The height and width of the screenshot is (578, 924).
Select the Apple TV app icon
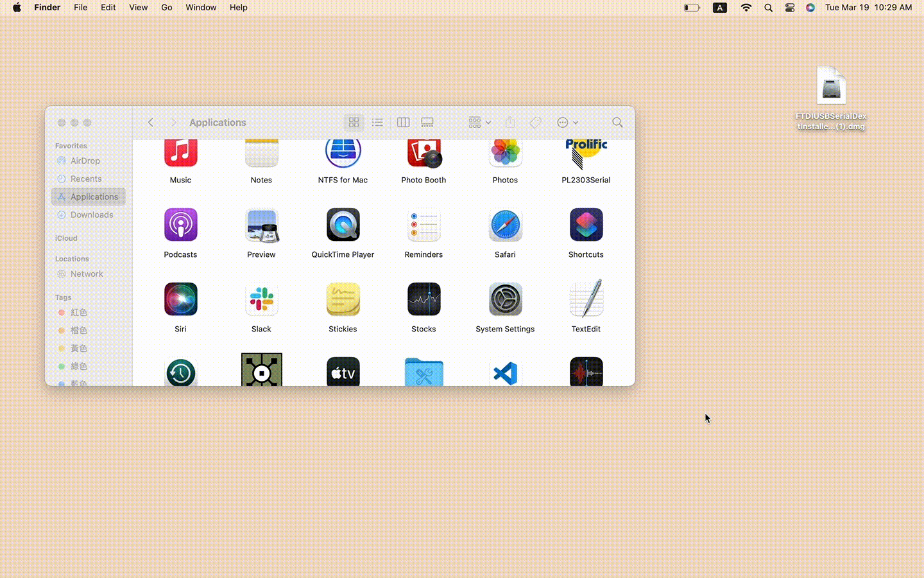click(x=343, y=372)
